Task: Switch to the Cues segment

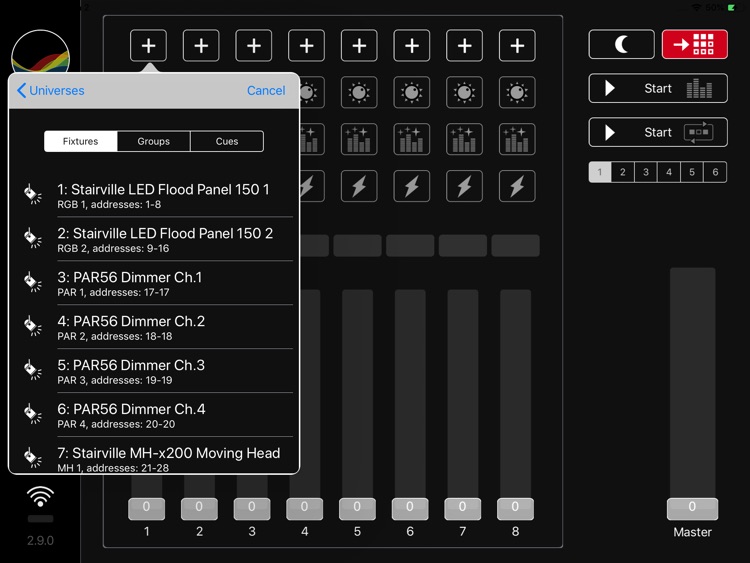Action: [227, 141]
